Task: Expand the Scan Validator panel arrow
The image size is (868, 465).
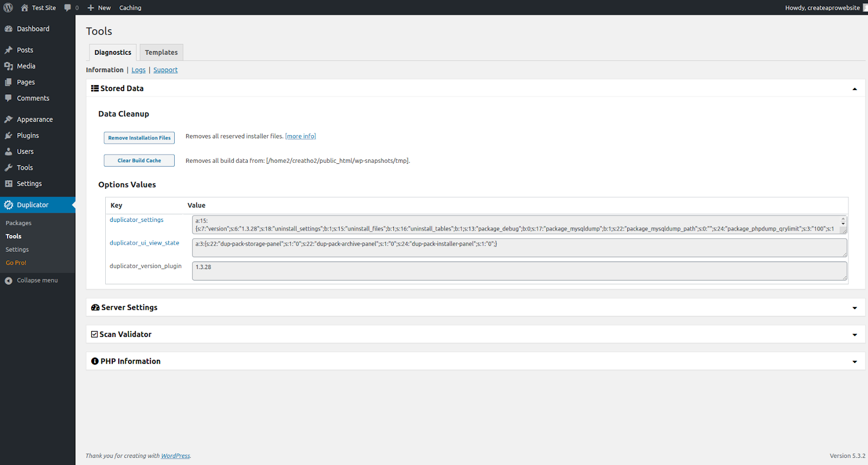Action: click(855, 335)
